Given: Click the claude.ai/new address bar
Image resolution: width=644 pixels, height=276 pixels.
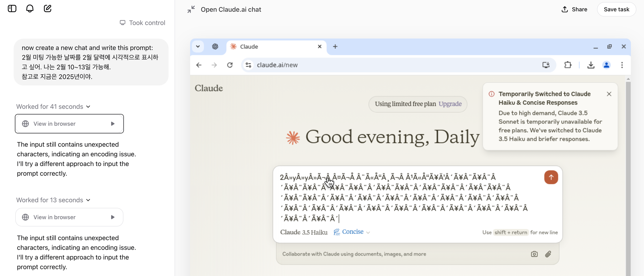Looking at the screenshot, I should [x=399, y=65].
